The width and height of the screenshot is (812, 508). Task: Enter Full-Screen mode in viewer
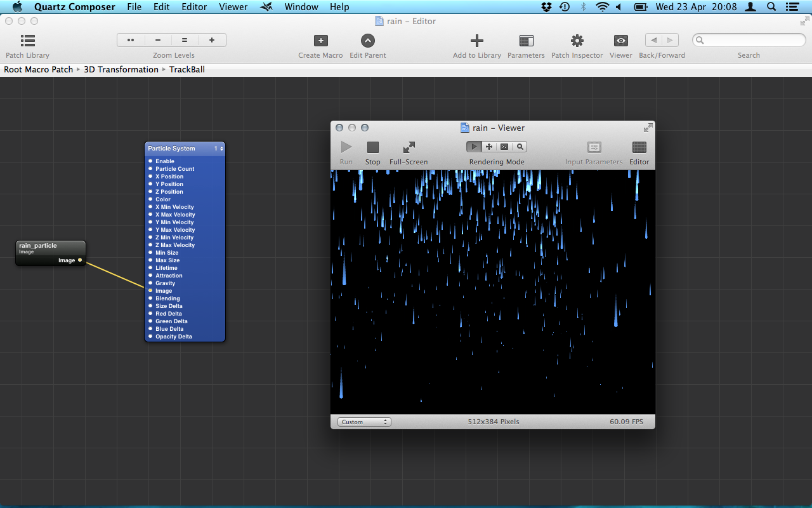[409, 147]
